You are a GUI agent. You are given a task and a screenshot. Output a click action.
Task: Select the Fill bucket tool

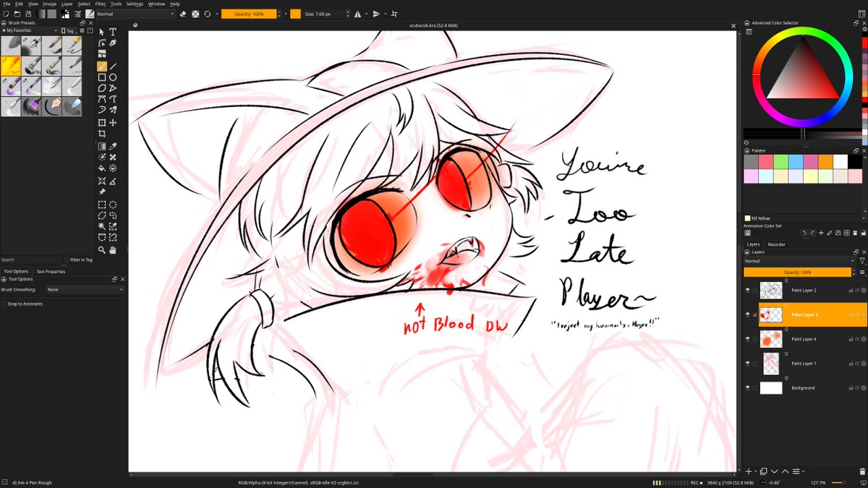(x=102, y=168)
